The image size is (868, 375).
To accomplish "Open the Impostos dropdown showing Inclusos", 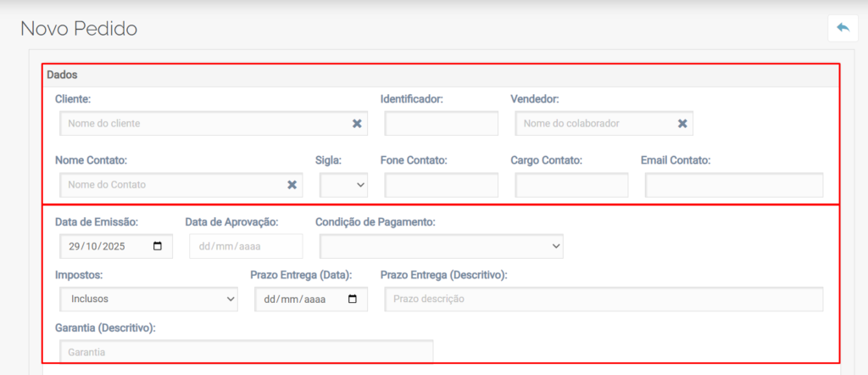I will pyautogui.click(x=148, y=299).
